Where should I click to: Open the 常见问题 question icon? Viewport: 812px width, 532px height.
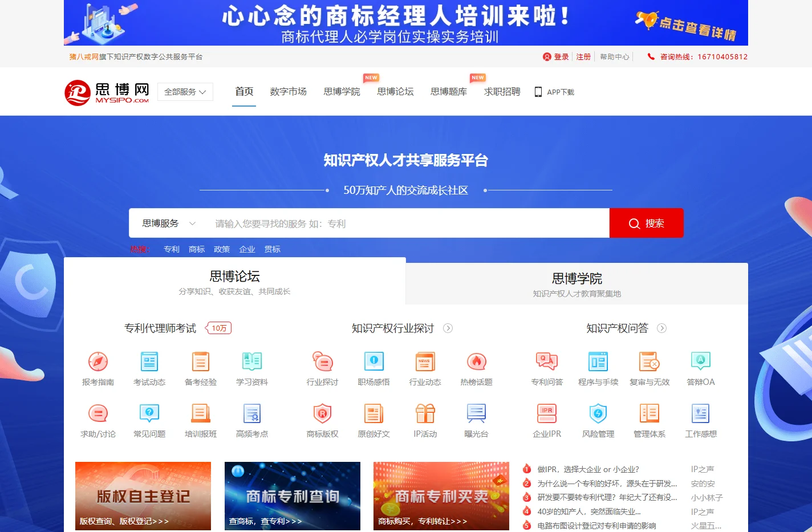[x=149, y=413]
